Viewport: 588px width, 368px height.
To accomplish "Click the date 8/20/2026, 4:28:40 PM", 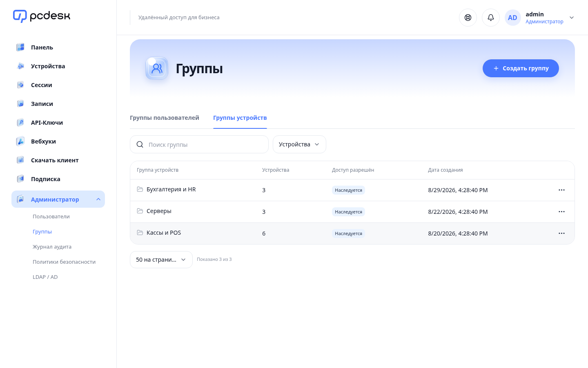I will tap(458, 233).
